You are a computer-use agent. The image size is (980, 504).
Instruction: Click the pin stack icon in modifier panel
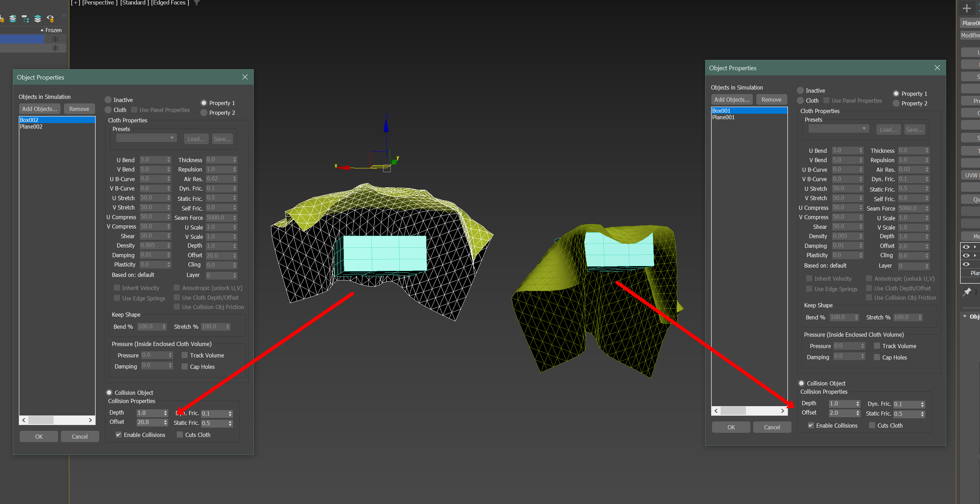click(x=967, y=292)
